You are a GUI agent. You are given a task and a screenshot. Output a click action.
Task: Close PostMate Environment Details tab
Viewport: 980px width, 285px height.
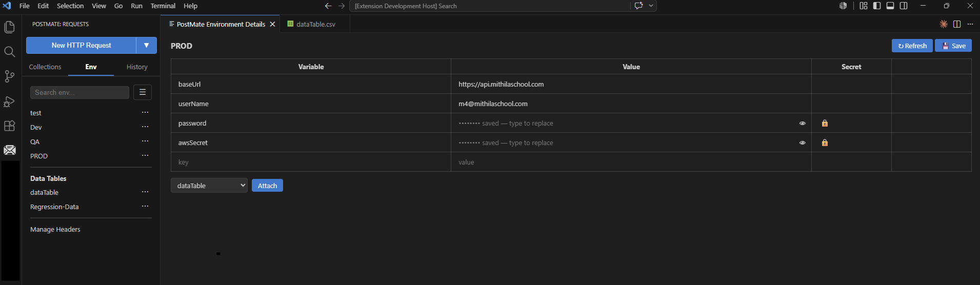point(272,24)
